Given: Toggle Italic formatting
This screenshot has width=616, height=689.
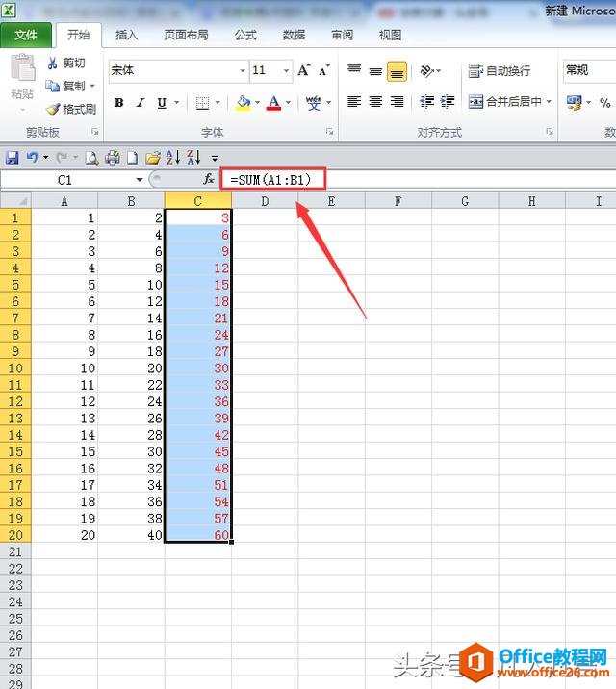Looking at the screenshot, I should pyautogui.click(x=141, y=103).
